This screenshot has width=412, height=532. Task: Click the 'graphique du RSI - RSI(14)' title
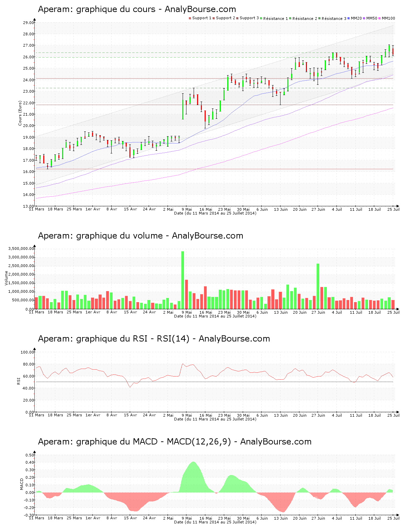coord(133,339)
